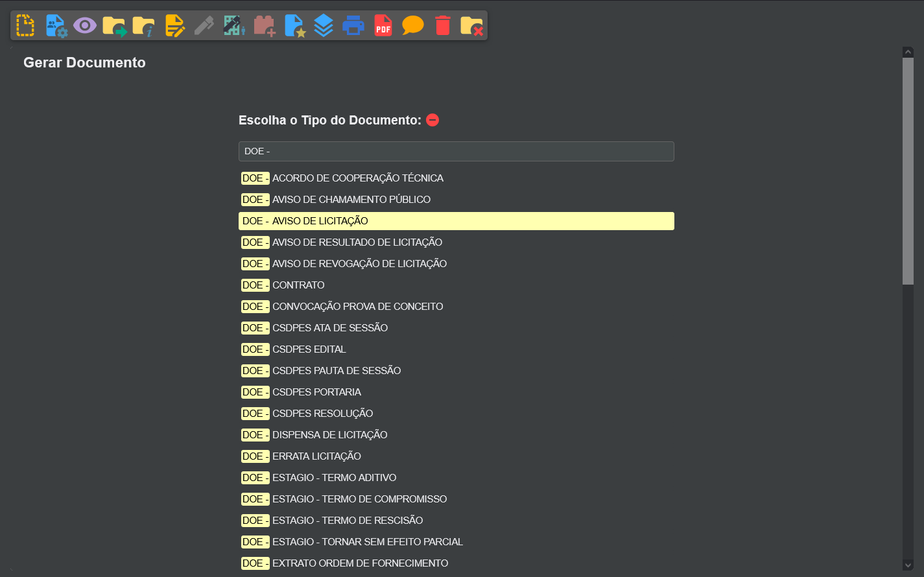Viewport: 924px width, 577px height.
Task: Click the yellow edit document icon
Action: tap(174, 25)
